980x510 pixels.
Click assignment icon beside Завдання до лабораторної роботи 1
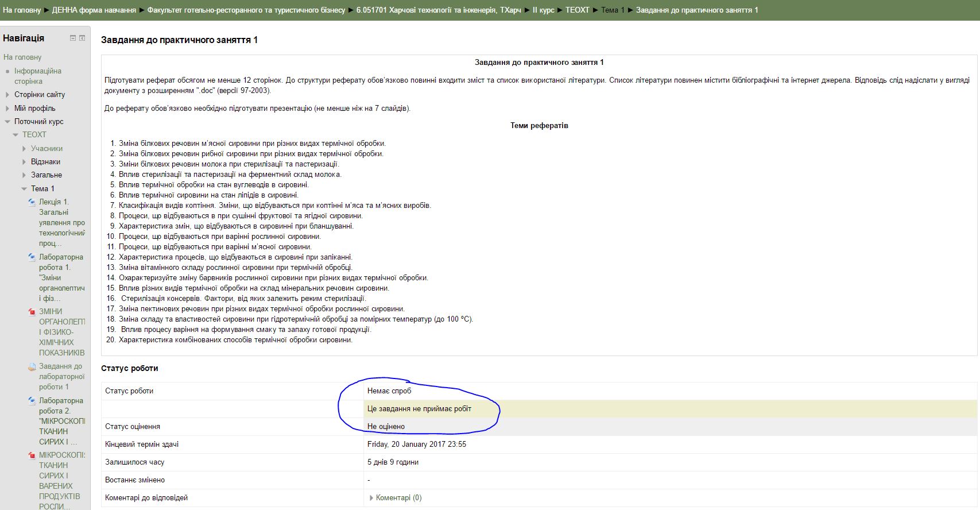point(32,366)
